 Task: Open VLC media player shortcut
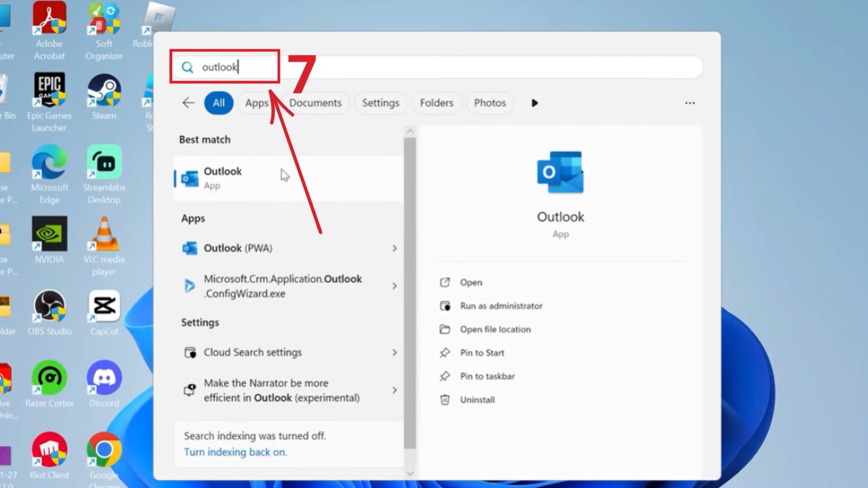(x=104, y=246)
